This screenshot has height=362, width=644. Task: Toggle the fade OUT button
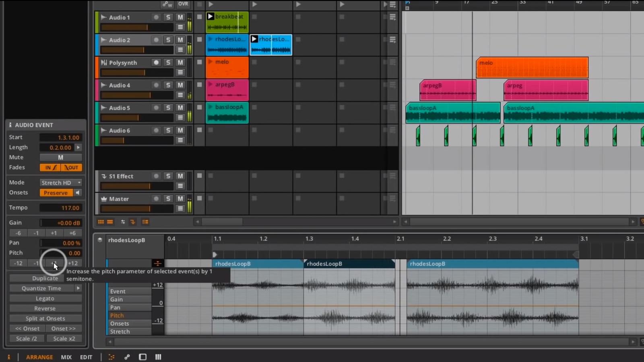coord(72,167)
